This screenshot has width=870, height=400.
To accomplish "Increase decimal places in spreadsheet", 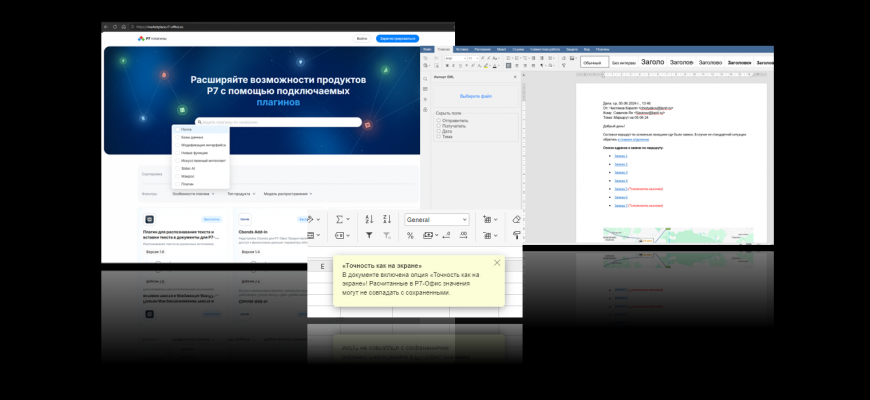I will coord(463,235).
